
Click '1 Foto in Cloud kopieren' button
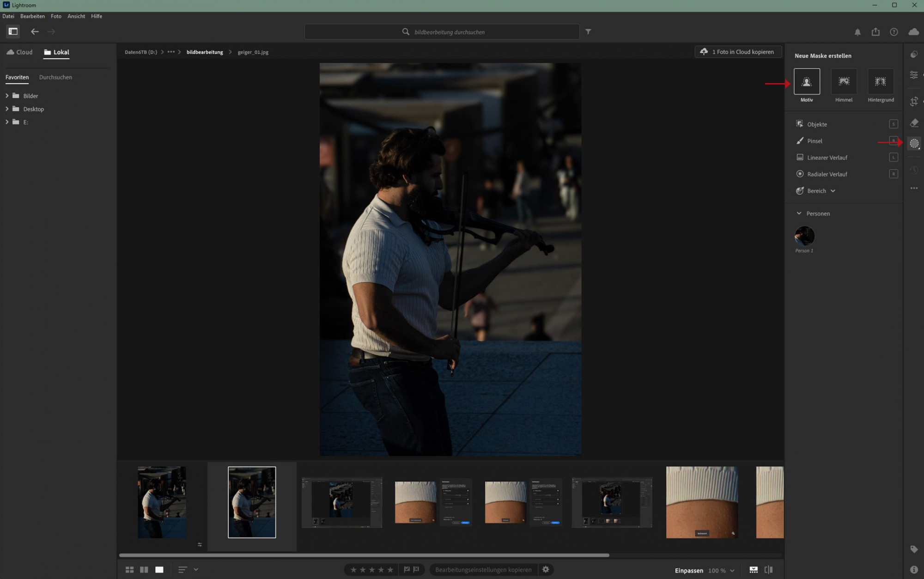coord(738,52)
